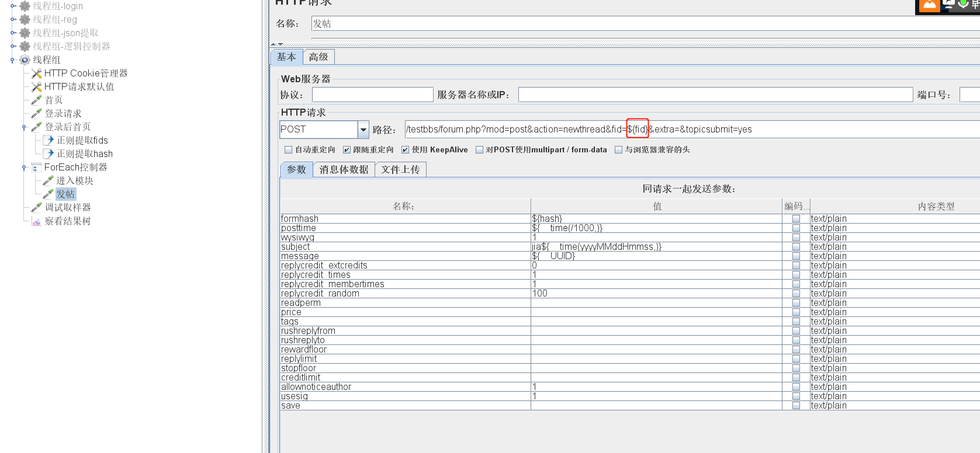
Task: Click the gear icon of 线程组-逻辑控制器
Action: (x=25, y=46)
